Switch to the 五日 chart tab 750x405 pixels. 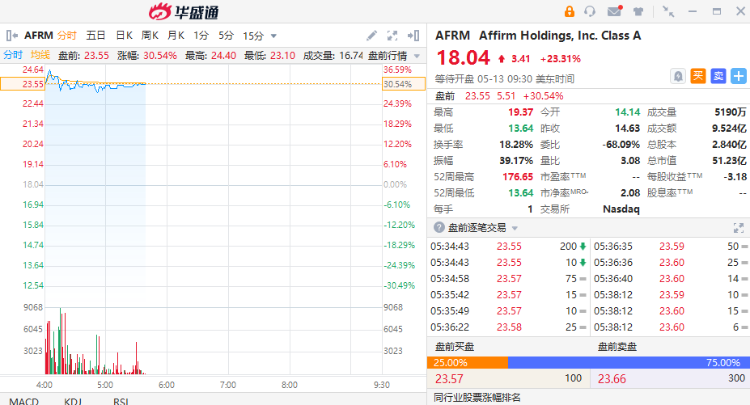pos(96,34)
